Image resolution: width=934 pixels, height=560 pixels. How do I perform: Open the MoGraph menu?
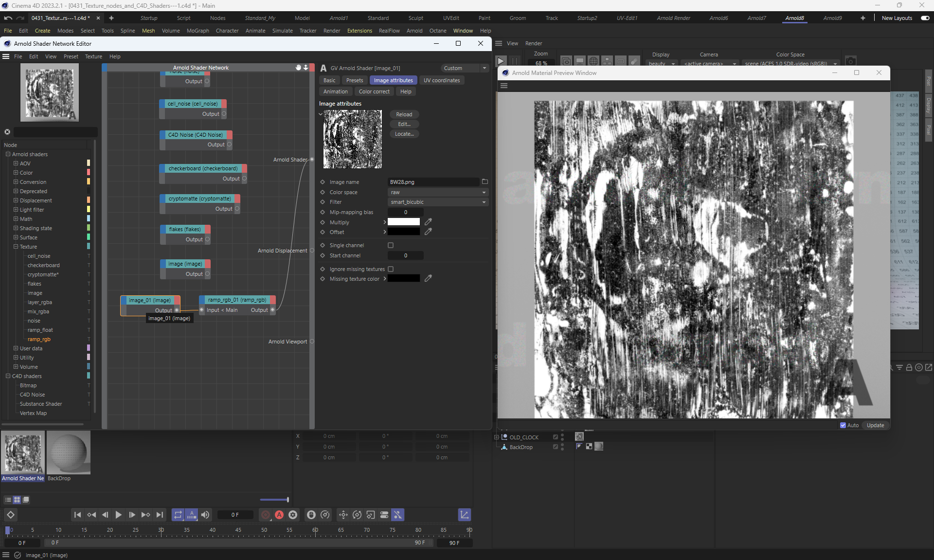click(x=198, y=31)
